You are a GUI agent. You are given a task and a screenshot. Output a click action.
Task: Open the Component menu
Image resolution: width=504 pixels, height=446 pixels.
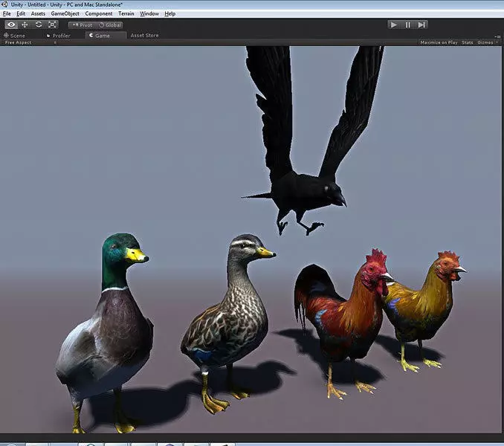99,13
